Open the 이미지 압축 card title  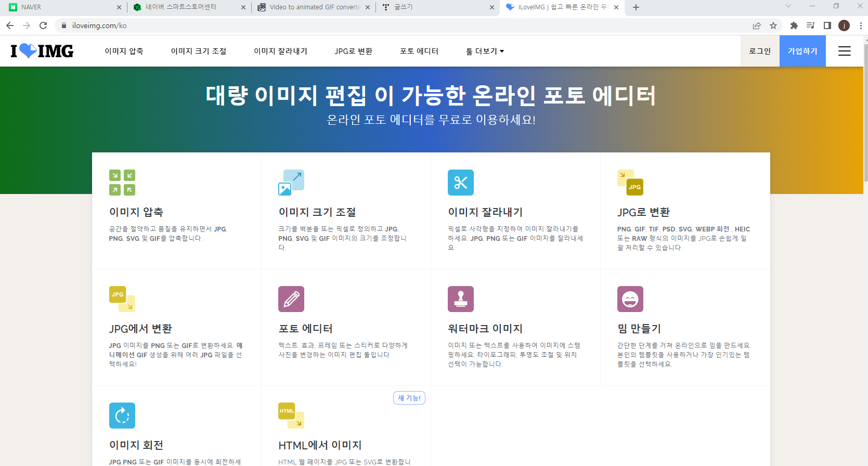136,212
